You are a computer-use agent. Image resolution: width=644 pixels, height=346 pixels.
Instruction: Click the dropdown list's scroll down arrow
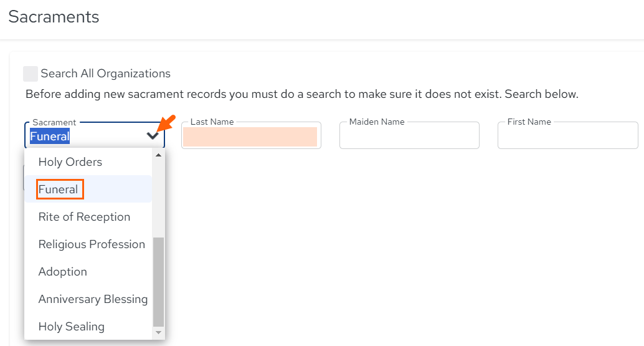pos(159,332)
